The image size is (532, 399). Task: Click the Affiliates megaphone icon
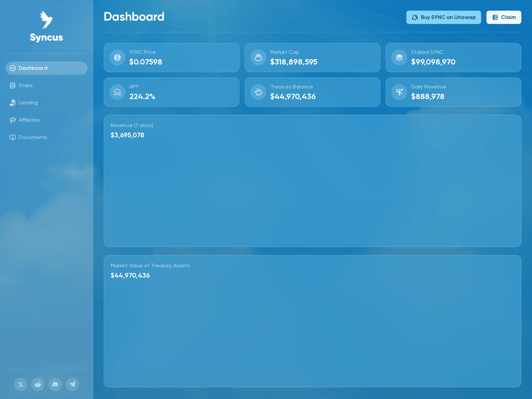(13, 120)
